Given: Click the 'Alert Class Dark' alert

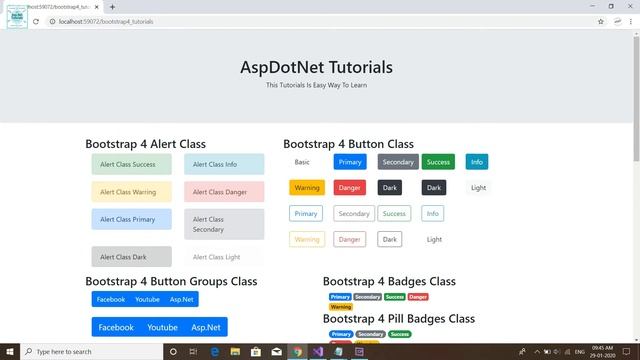Looking at the screenshot, I should [131, 257].
